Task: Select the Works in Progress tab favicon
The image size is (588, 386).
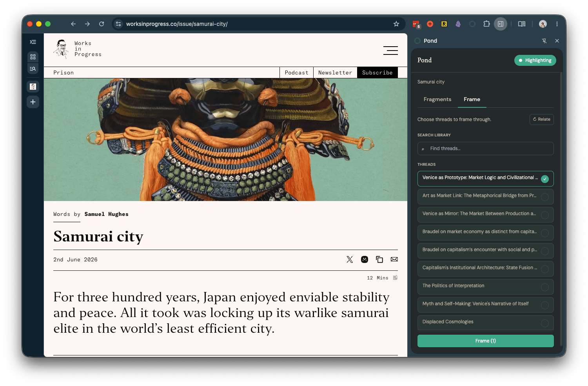Action: (x=33, y=87)
